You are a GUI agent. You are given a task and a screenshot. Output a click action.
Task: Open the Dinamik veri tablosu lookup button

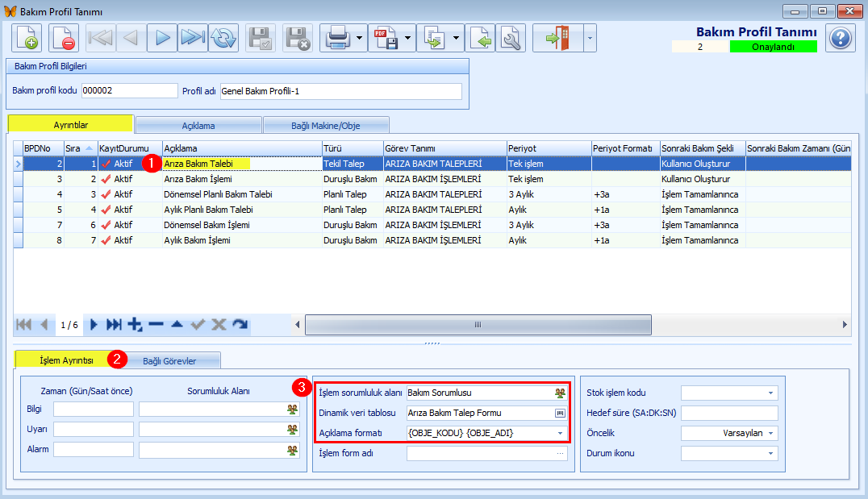pyautogui.click(x=560, y=414)
